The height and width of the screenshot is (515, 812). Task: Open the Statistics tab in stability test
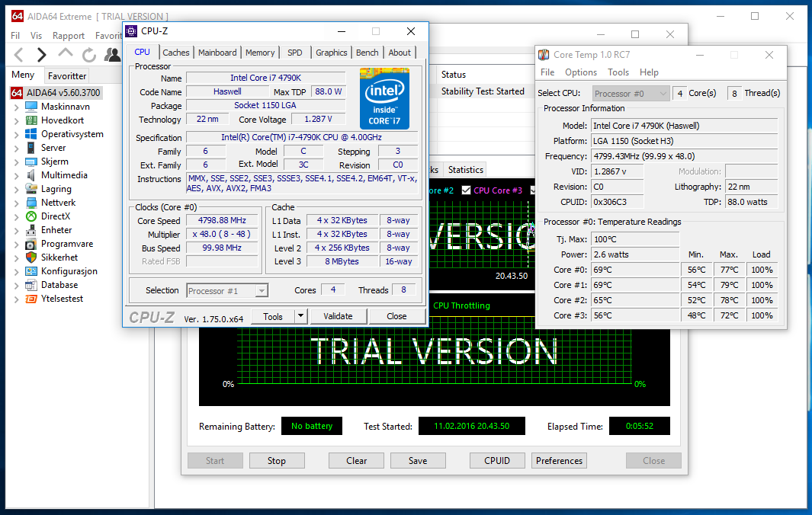[x=466, y=170]
